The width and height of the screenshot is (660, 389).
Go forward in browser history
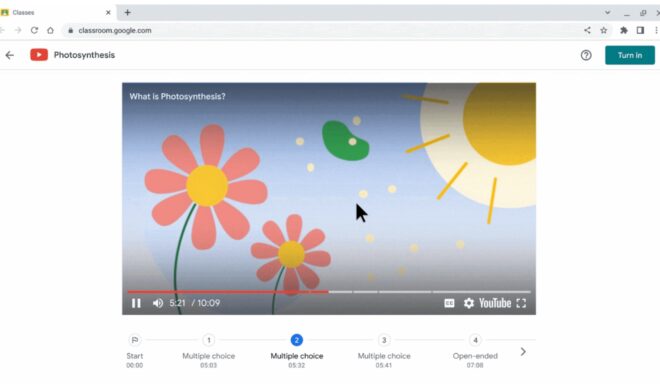18,30
